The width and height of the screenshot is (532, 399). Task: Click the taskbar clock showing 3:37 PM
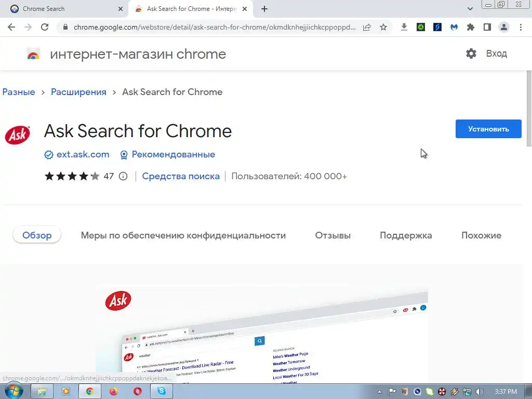click(506, 392)
